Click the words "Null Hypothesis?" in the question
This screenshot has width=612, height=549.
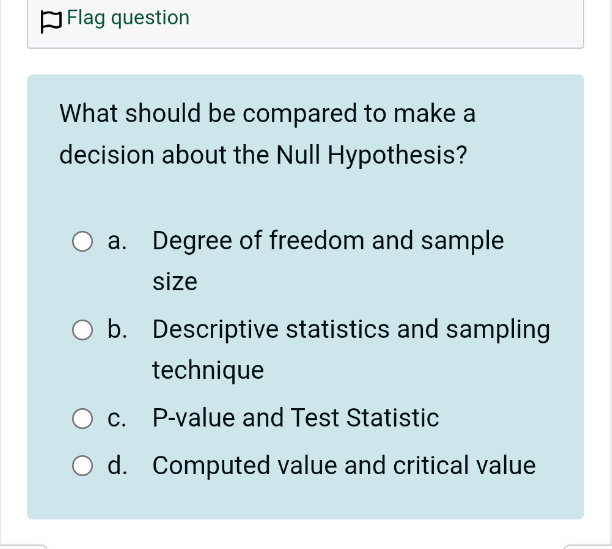[372, 155]
